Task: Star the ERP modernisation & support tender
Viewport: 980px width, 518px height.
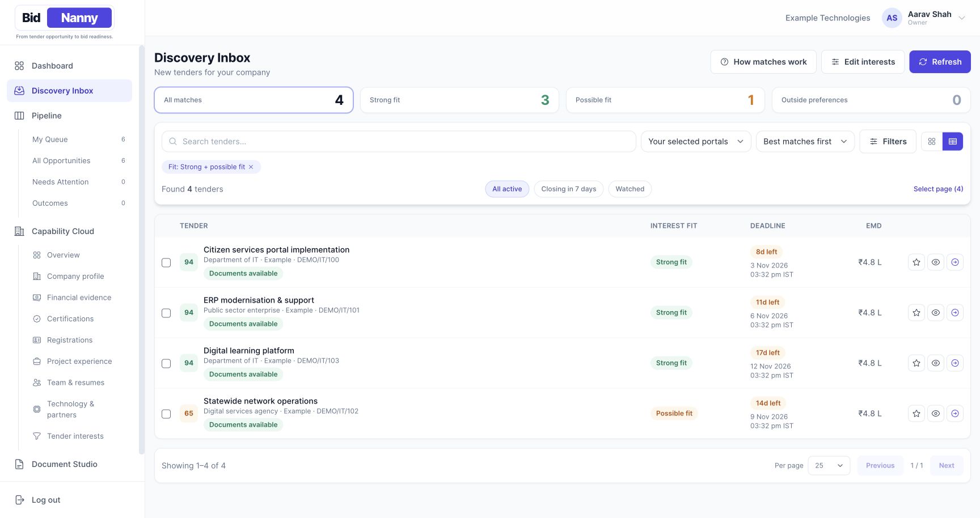Action: click(916, 312)
